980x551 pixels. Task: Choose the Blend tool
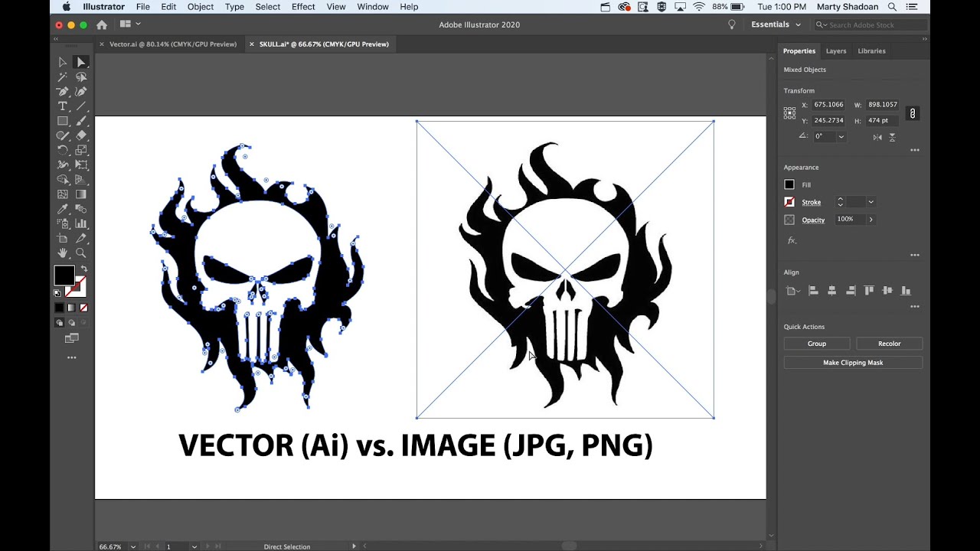coord(81,209)
